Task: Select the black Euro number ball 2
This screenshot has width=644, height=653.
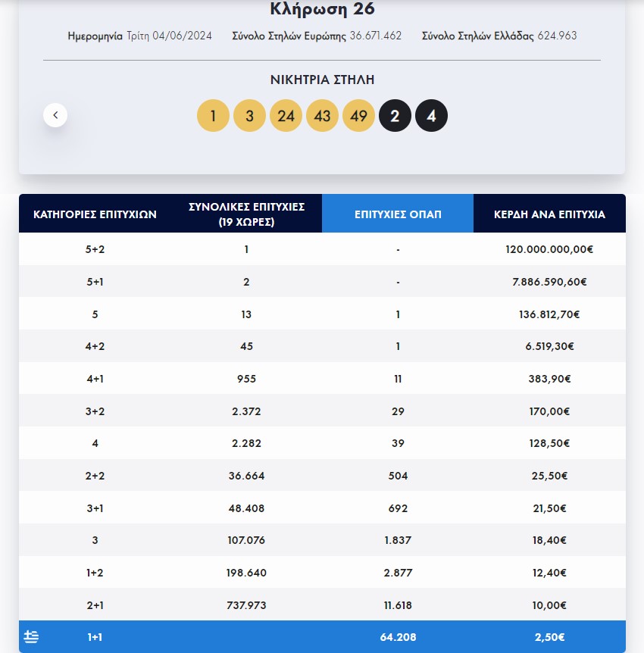Action: 395,115
